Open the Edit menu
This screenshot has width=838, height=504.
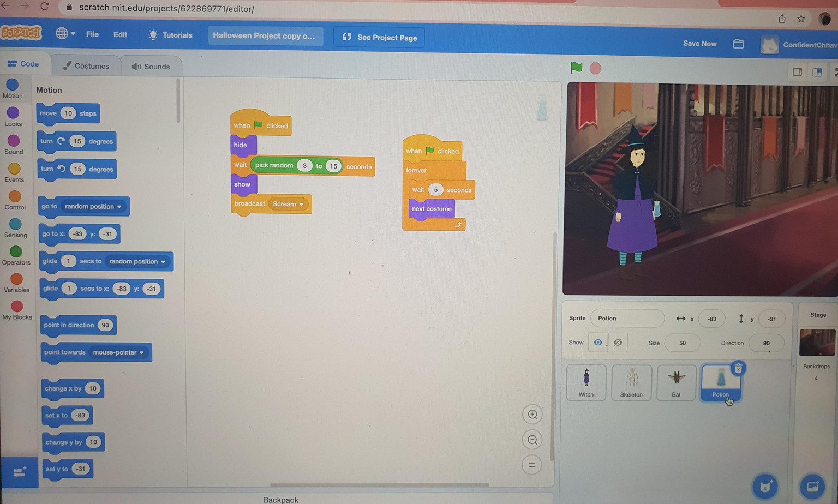click(x=120, y=34)
